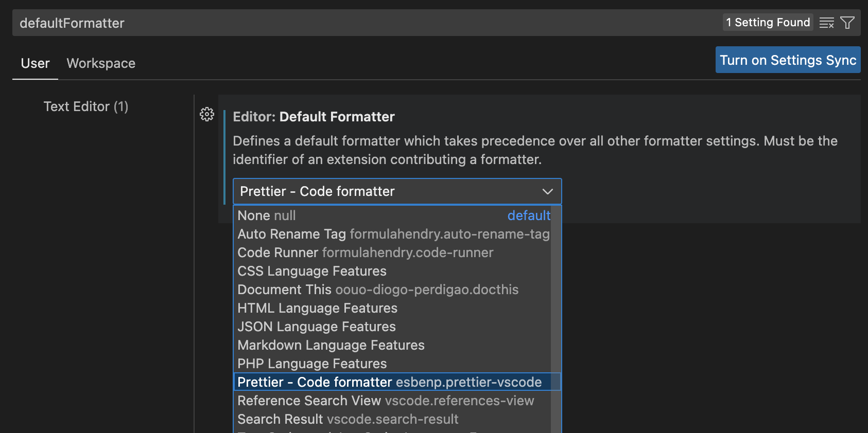Expand the Default Formatter dropdown chevron

point(547,192)
